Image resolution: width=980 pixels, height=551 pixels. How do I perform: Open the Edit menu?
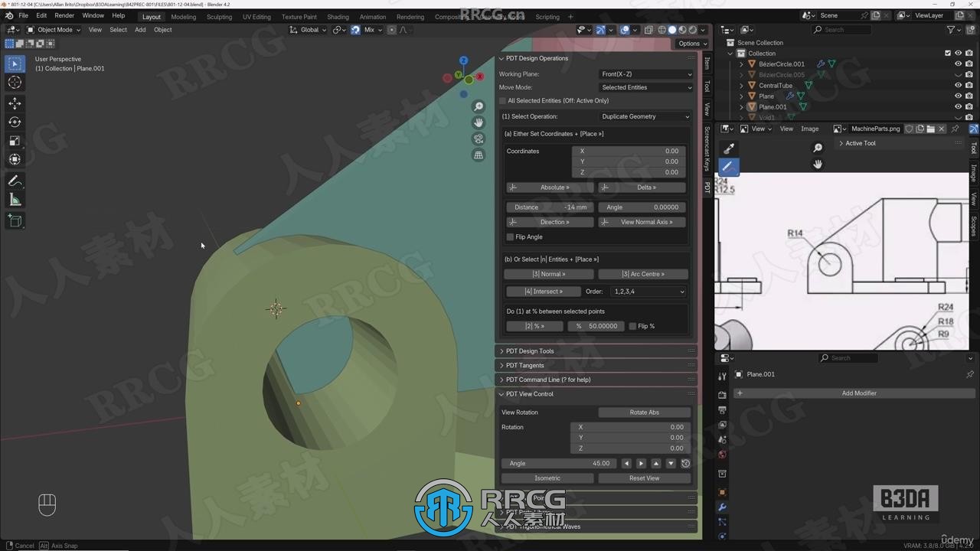coord(41,16)
